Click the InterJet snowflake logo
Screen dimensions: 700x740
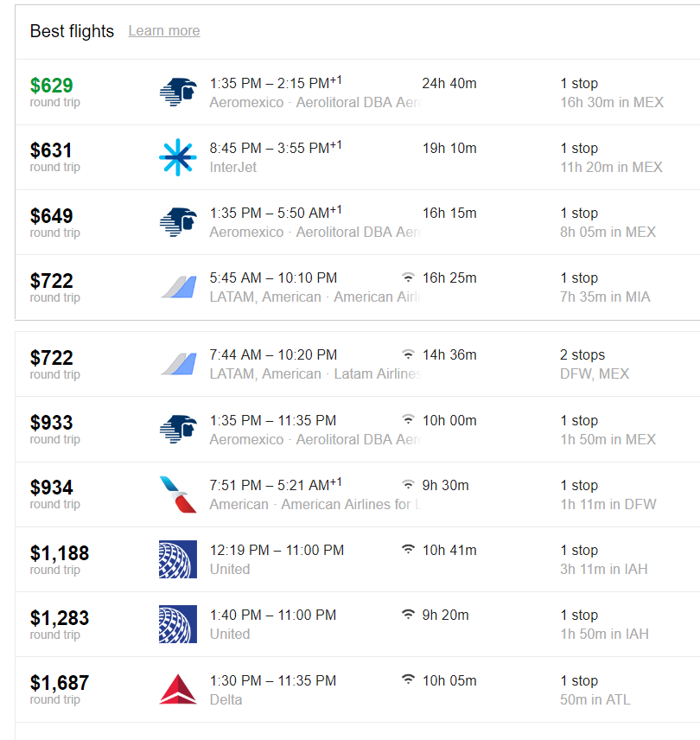click(178, 157)
